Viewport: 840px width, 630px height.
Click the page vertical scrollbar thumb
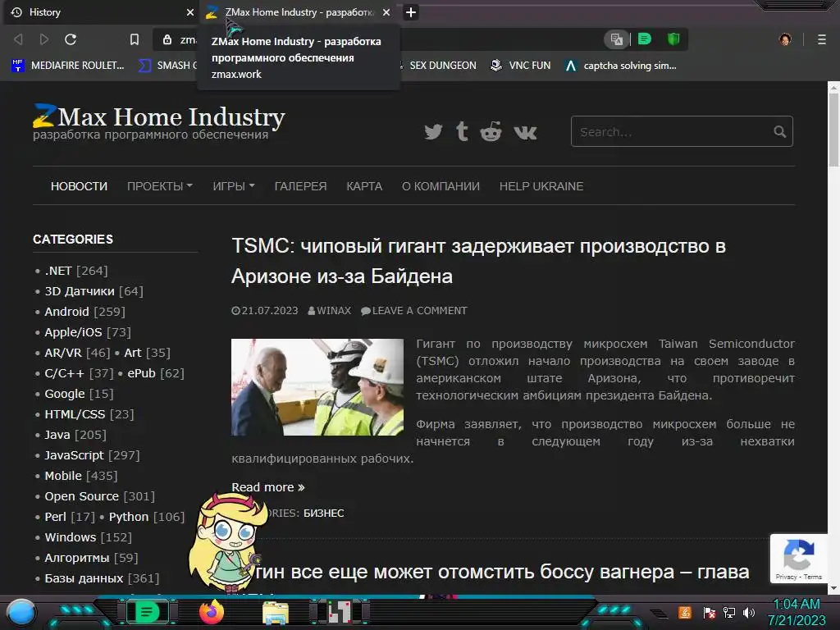833,130
